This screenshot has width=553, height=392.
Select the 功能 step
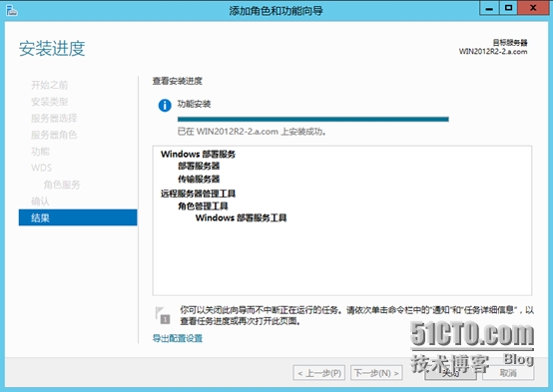(x=40, y=152)
